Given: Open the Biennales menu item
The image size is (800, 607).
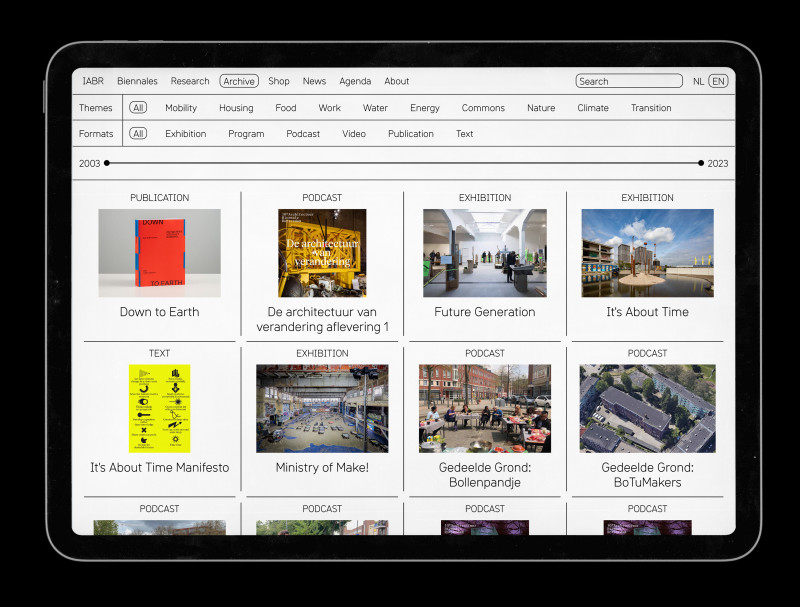Looking at the screenshot, I should [137, 81].
